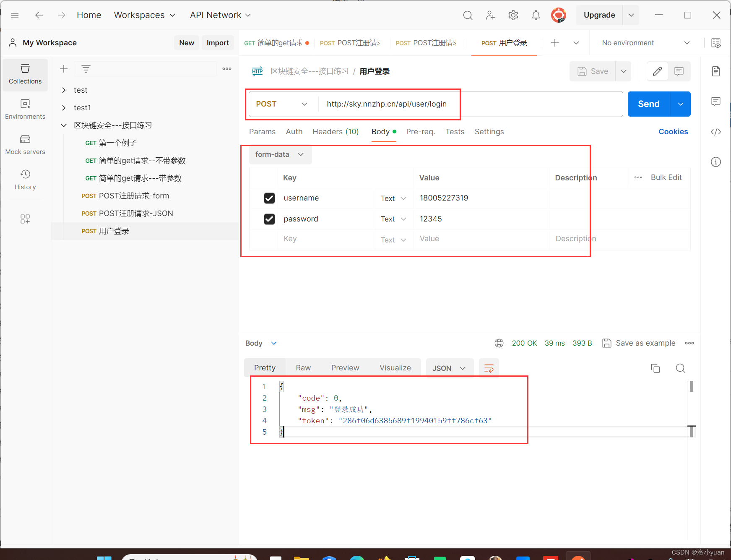Click the New button
The image size is (731, 560).
187,43
